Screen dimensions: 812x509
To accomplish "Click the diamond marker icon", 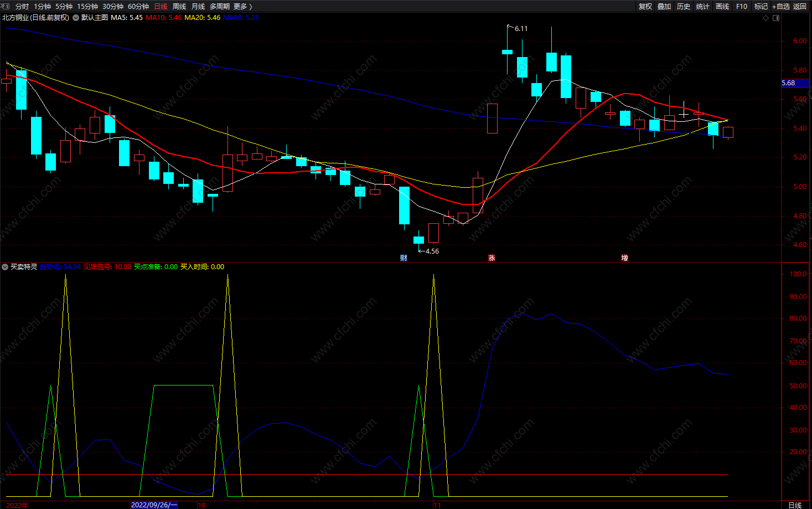I will (766, 18).
